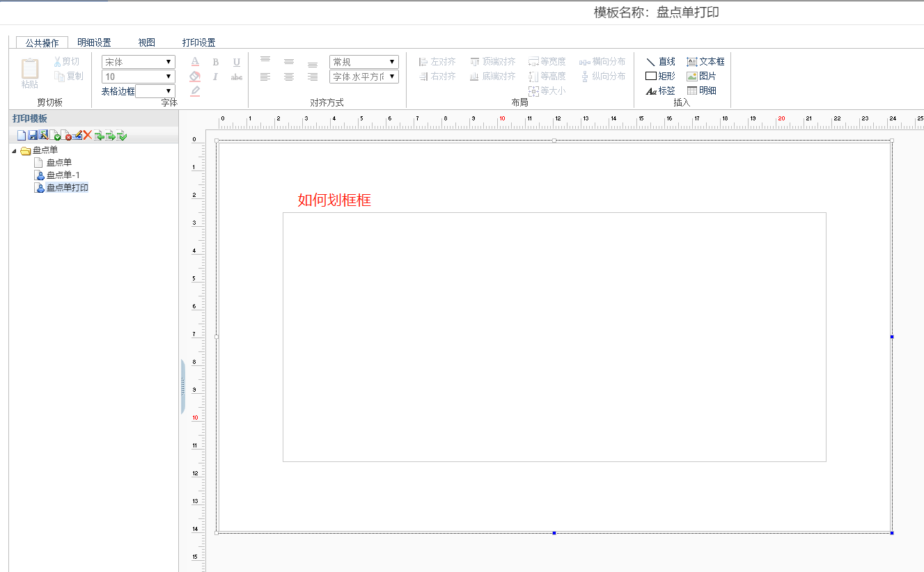Screen dimensions: 924x572
Task: Click 右对齐 right align layout button
Action: 437,76
